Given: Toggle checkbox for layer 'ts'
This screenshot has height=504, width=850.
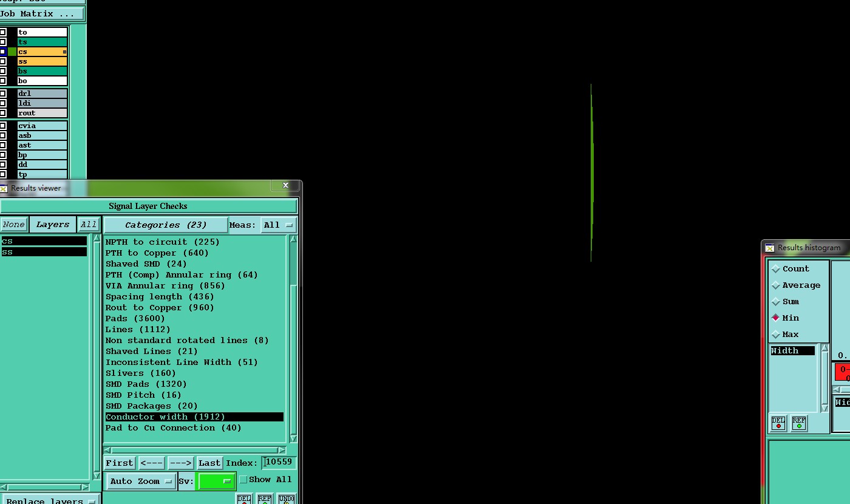Looking at the screenshot, I should tap(3, 42).
